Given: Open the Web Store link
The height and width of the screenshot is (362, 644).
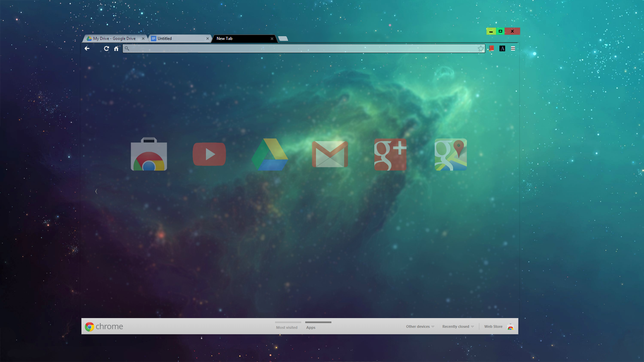Looking at the screenshot, I should 493,326.
